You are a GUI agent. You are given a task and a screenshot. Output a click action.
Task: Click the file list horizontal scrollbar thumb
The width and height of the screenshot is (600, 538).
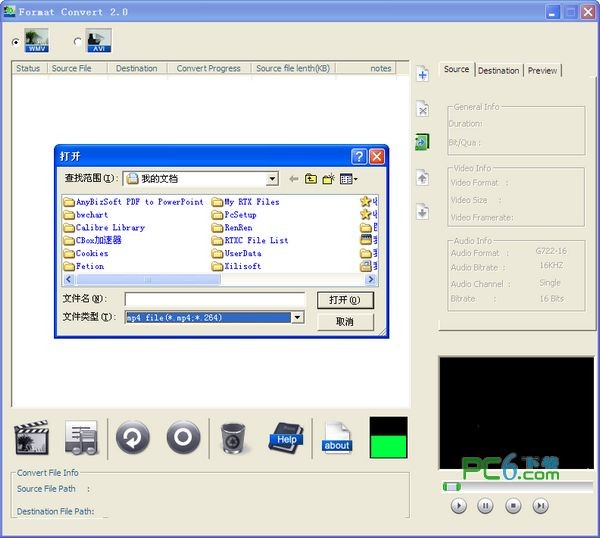(148, 280)
